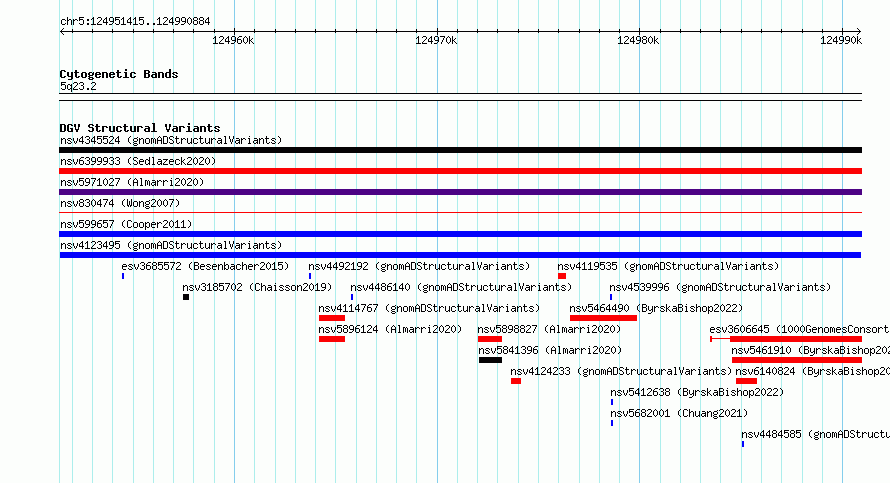Click the 124980k ruler tick
Viewport: 890px width, 483px height.
(x=639, y=40)
